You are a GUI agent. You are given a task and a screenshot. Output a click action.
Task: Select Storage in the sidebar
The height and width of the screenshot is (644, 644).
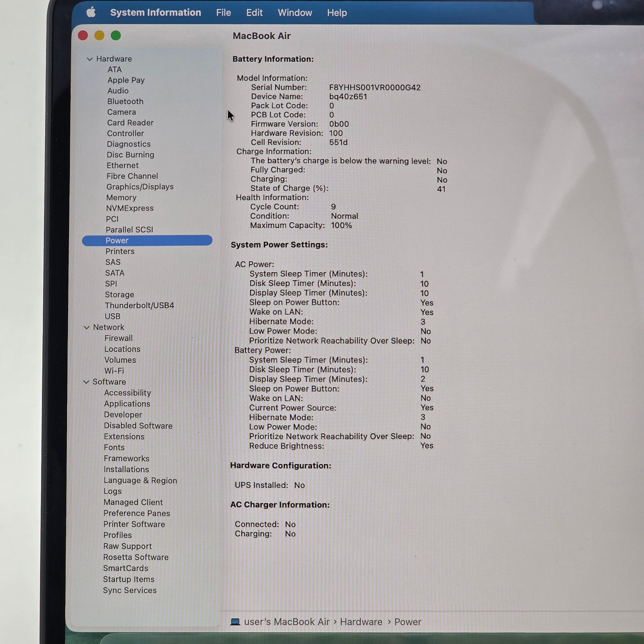119,295
